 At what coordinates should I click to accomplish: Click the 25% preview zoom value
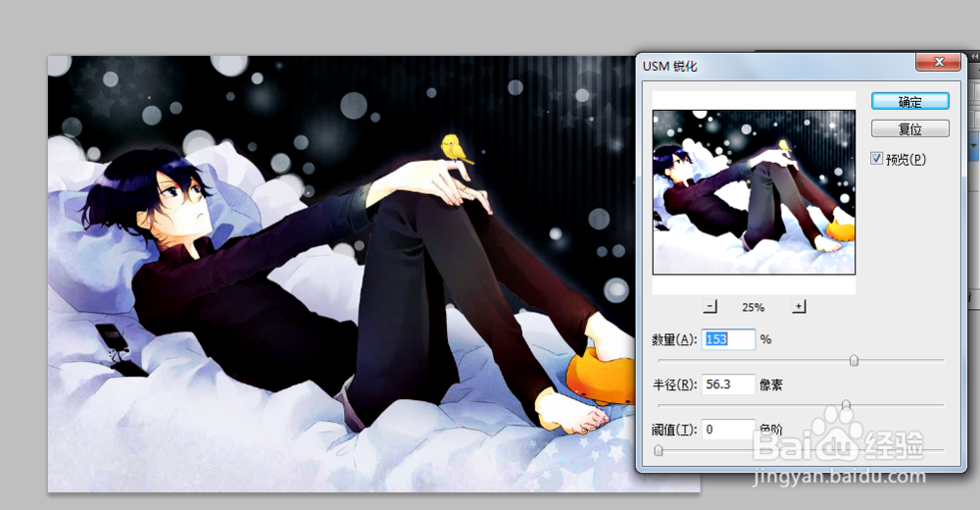(x=753, y=307)
